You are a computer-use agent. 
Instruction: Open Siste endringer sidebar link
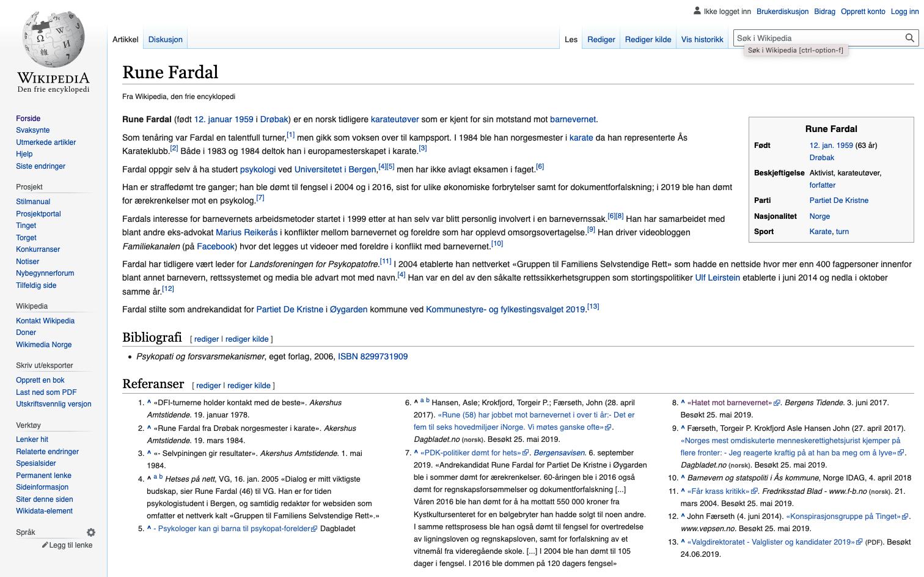40,166
